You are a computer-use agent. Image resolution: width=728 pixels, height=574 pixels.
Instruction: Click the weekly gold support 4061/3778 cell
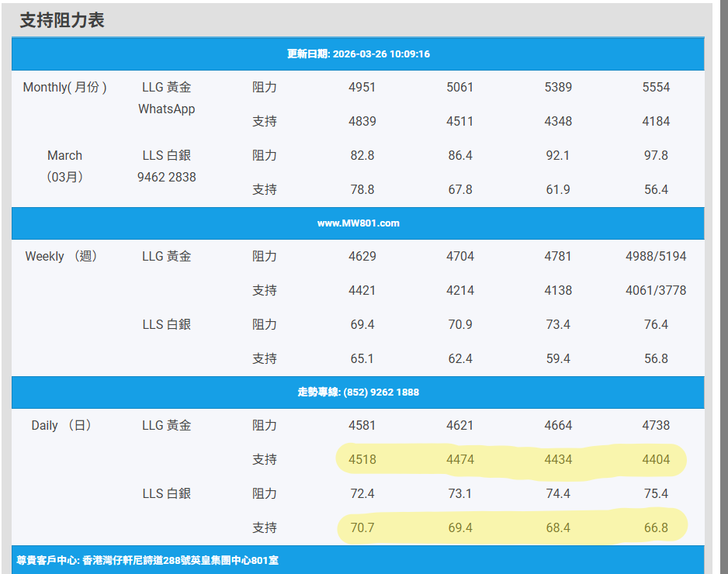[656, 291]
